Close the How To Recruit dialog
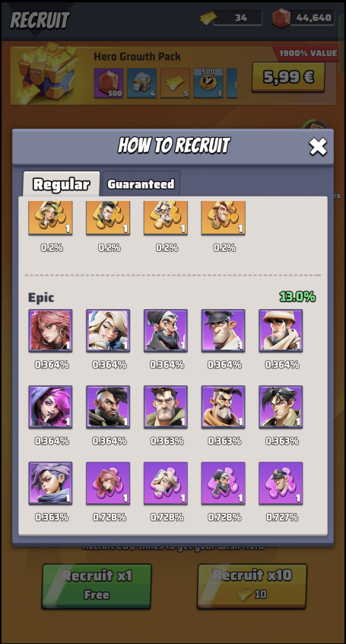The height and width of the screenshot is (644, 346). [318, 147]
